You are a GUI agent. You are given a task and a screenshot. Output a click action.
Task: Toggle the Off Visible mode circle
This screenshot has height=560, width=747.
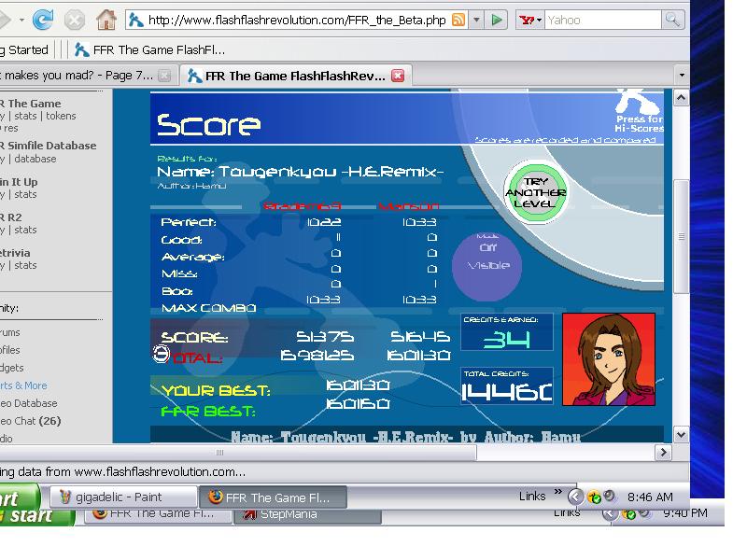486,266
